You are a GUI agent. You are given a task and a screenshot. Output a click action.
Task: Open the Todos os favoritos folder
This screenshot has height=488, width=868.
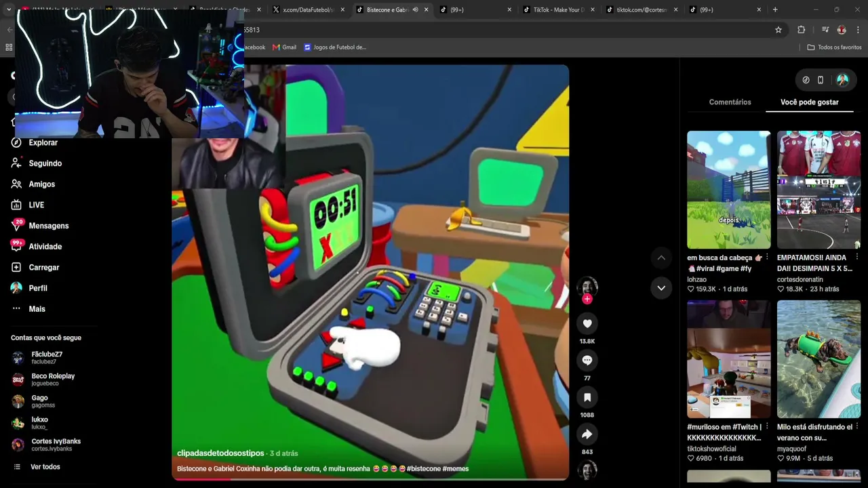click(x=834, y=47)
